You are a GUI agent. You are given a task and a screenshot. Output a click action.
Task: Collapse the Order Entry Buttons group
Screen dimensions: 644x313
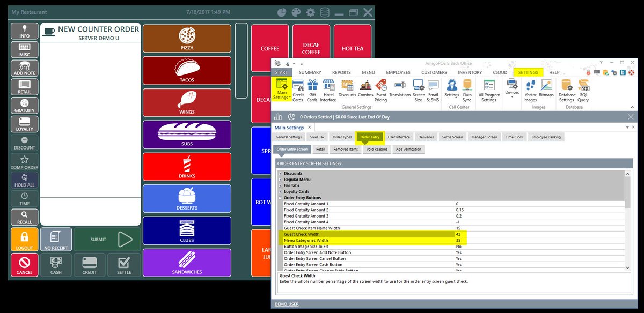tap(280, 198)
